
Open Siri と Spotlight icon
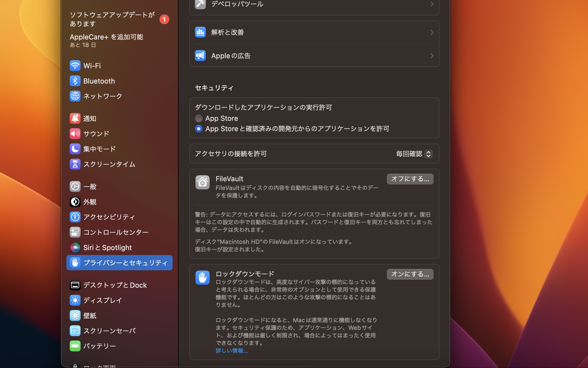[x=75, y=247]
